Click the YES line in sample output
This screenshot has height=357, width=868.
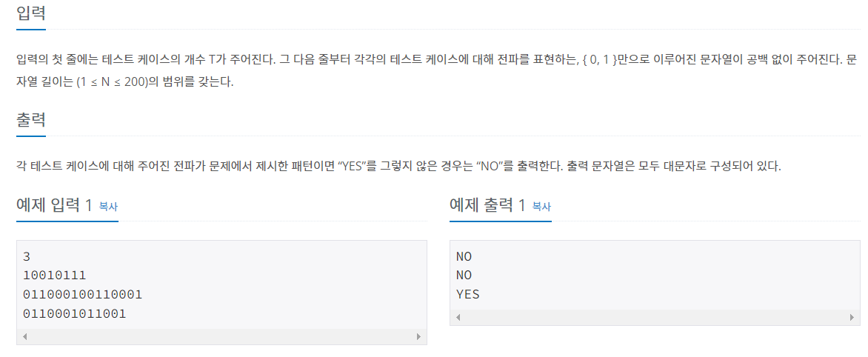(x=468, y=295)
